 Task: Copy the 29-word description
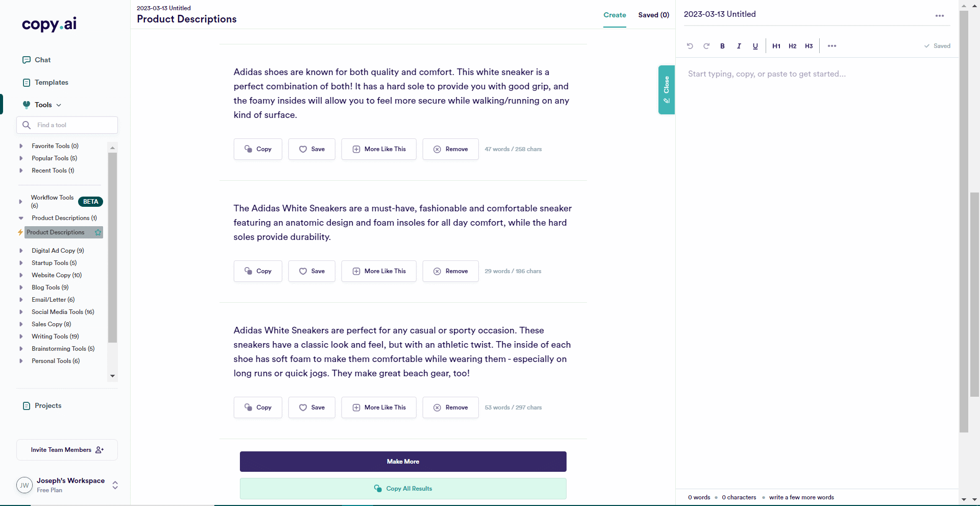pyautogui.click(x=258, y=271)
